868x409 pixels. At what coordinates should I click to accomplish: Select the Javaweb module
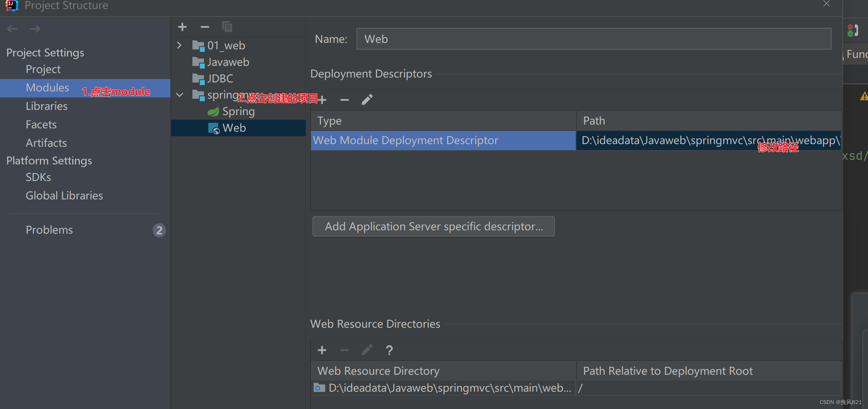(228, 62)
